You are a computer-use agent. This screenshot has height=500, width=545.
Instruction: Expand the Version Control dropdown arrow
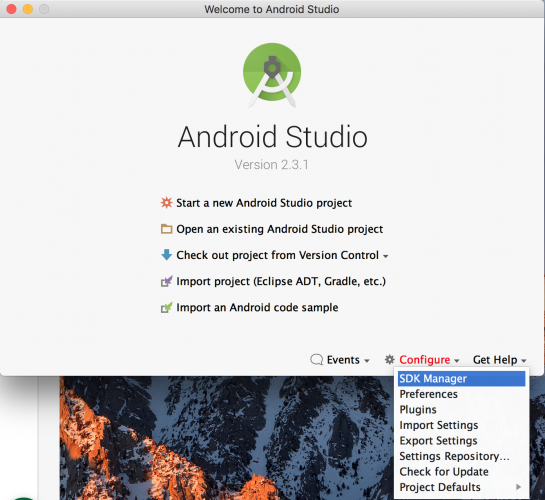coord(385,256)
